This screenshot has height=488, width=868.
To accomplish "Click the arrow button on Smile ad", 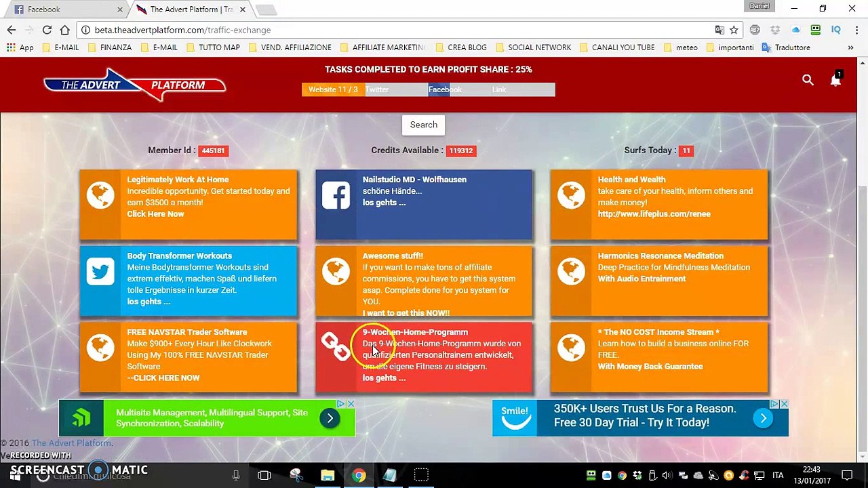I will pyautogui.click(x=763, y=418).
